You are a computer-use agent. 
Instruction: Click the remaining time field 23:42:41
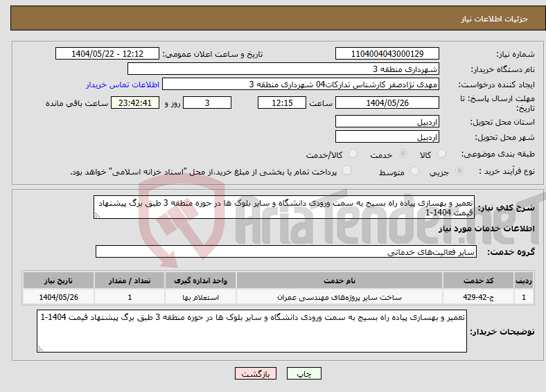135,103
